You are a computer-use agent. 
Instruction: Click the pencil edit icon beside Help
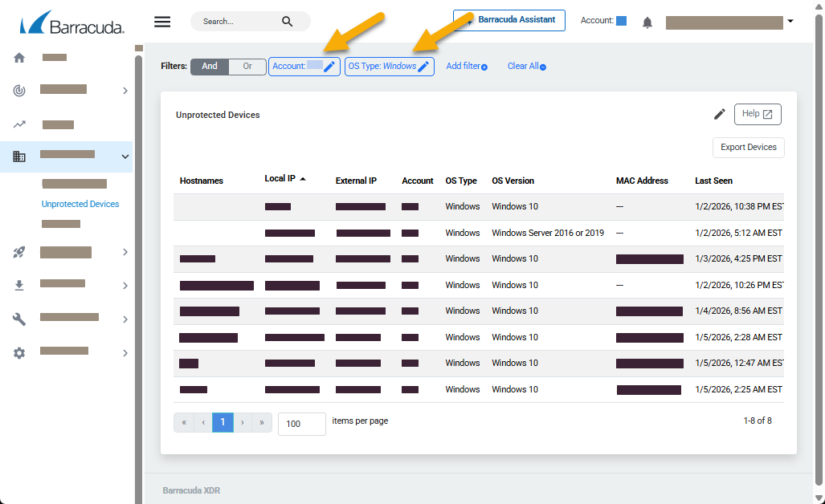pos(720,114)
